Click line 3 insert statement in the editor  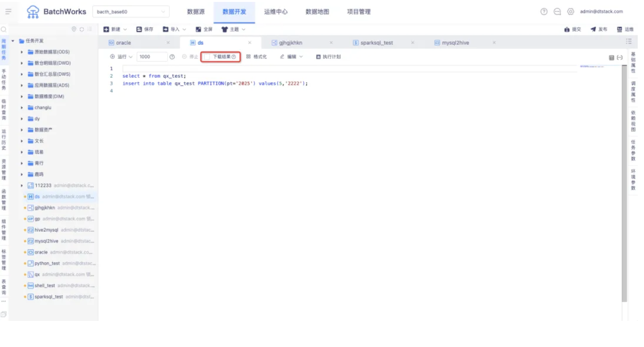click(x=215, y=83)
